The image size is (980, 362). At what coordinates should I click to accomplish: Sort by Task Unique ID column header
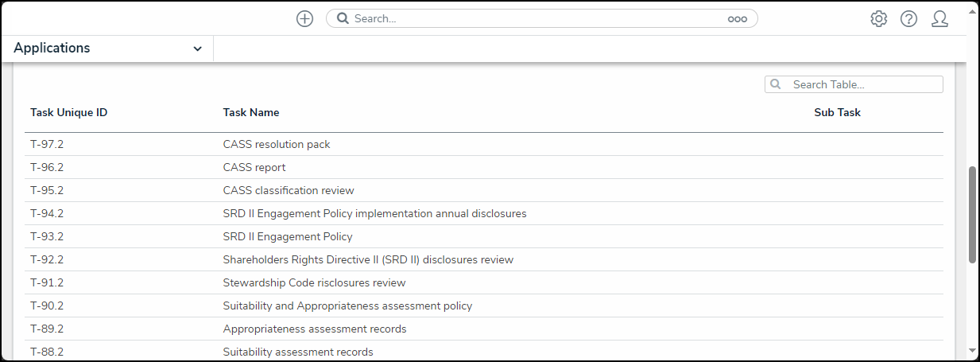click(x=69, y=113)
